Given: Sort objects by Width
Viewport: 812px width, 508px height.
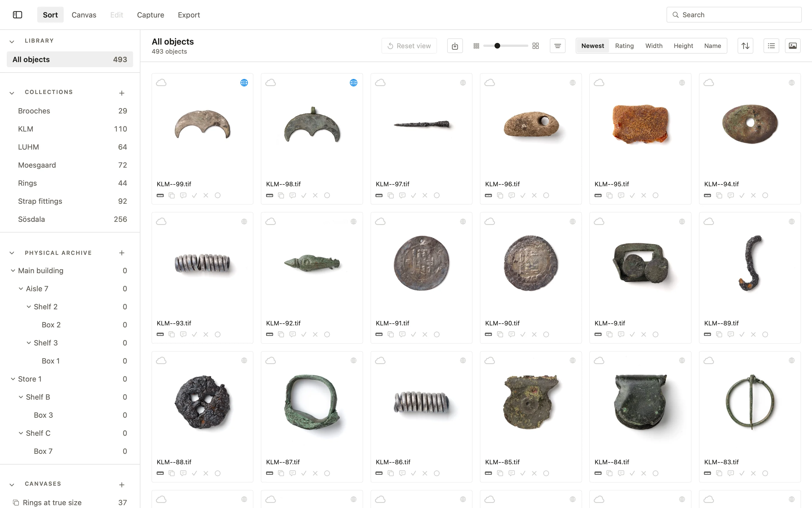Looking at the screenshot, I should tap(654, 46).
